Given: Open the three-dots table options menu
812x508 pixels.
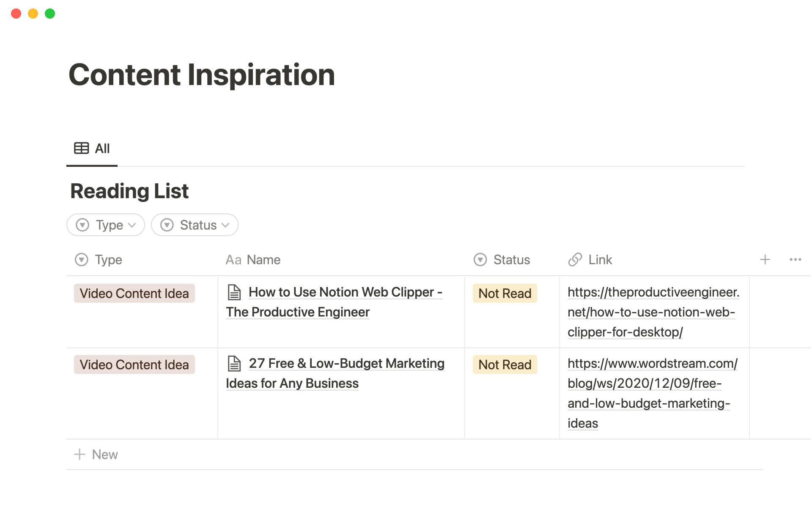Looking at the screenshot, I should click(795, 260).
